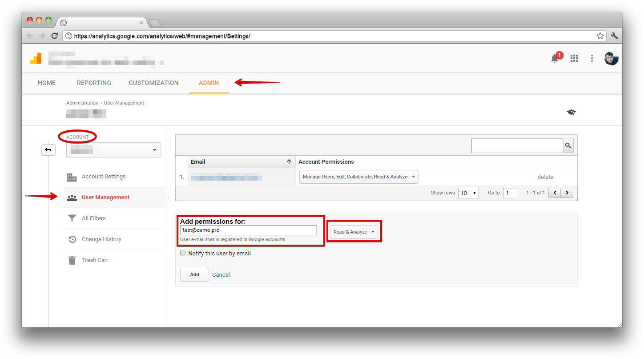Open the Google apps grid
644x359 pixels.
(x=574, y=58)
